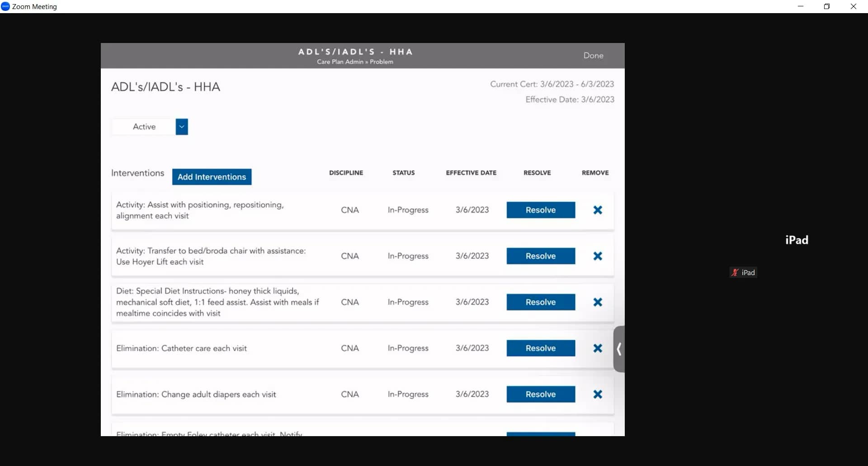The image size is (868, 466).
Task: Minimize the Zoom Meeting window
Action: [801, 6]
